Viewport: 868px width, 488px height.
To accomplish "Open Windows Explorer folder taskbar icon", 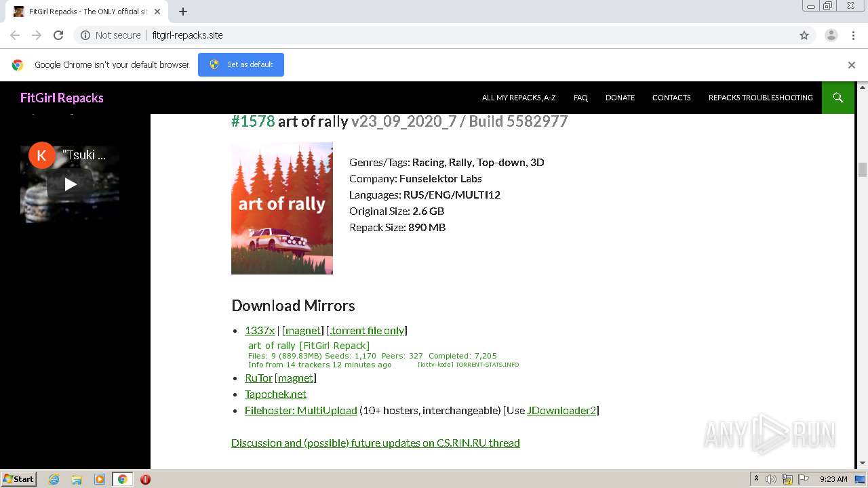I will (x=77, y=479).
